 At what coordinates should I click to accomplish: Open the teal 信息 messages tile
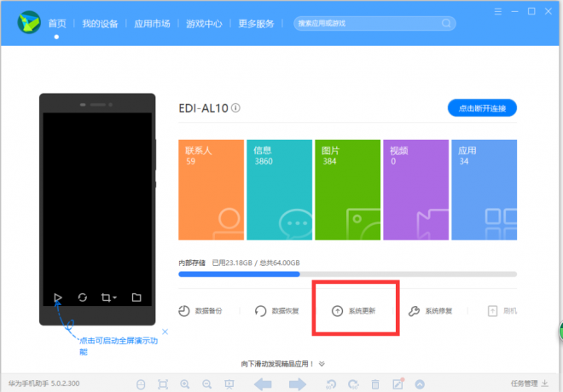[x=279, y=190]
